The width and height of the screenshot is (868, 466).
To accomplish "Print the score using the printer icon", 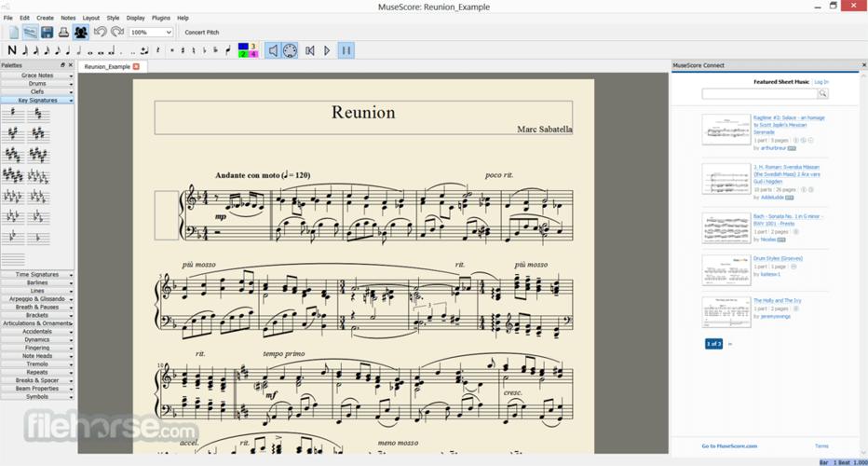I will click(x=63, y=32).
